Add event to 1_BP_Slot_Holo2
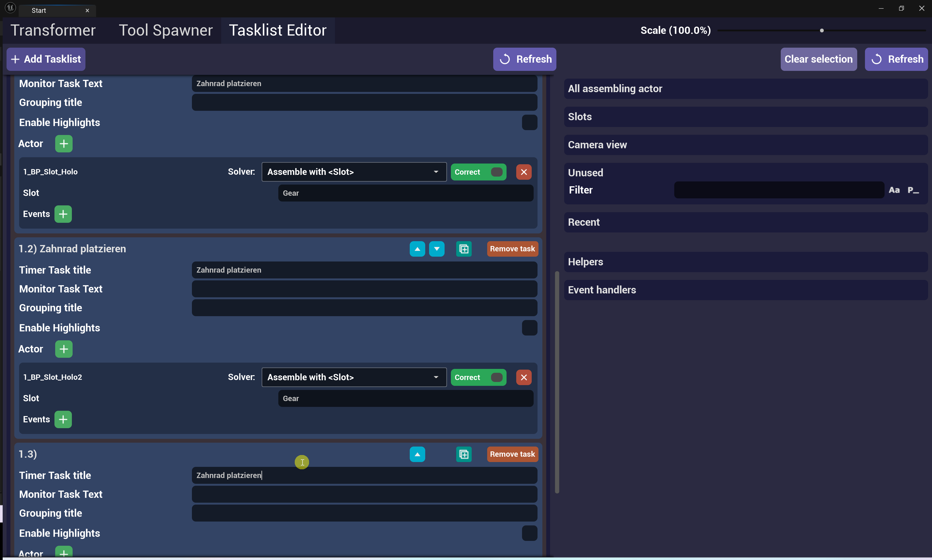 63,420
